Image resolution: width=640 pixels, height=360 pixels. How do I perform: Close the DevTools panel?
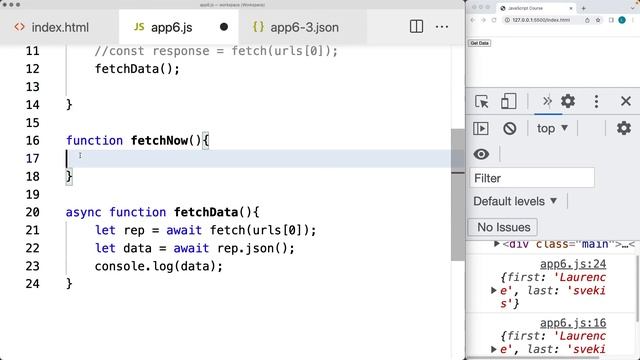[x=626, y=101]
